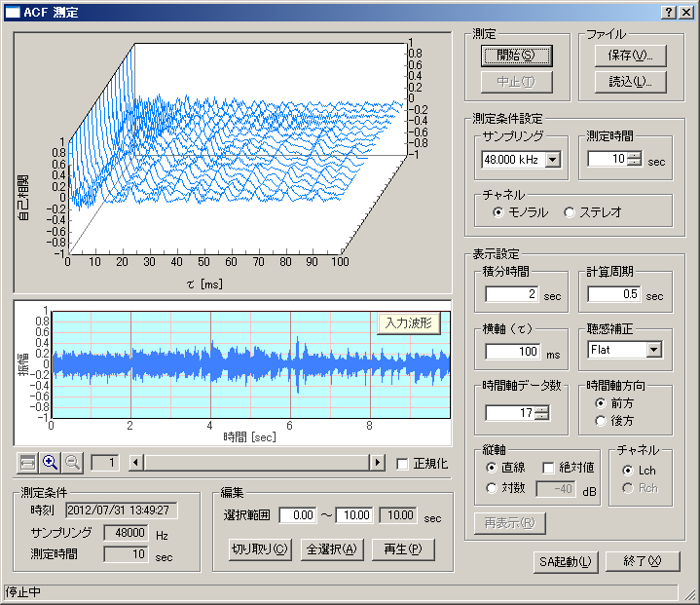Click the 測定時間 spinner arrows
The image size is (700, 605).
click(634, 159)
